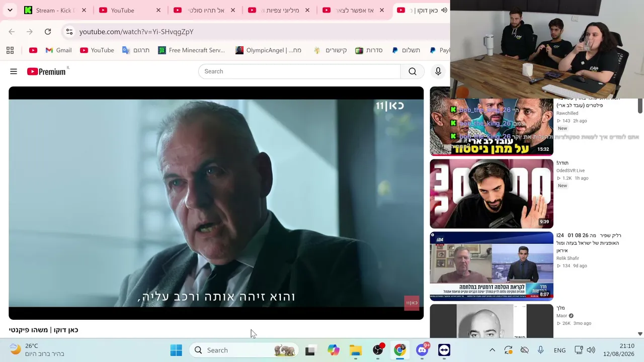The image size is (644, 362).
Task: Close the YouTube tab
Action: pyautogui.click(x=158, y=10)
